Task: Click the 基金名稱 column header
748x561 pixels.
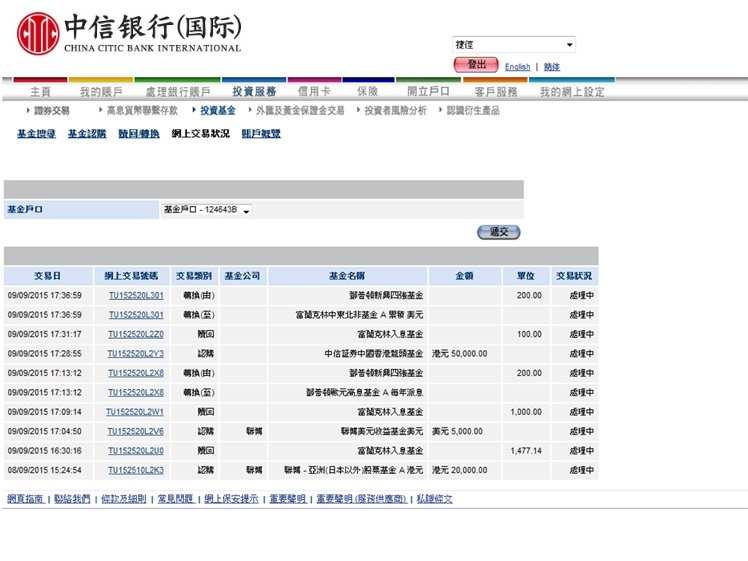Action: pos(347,276)
